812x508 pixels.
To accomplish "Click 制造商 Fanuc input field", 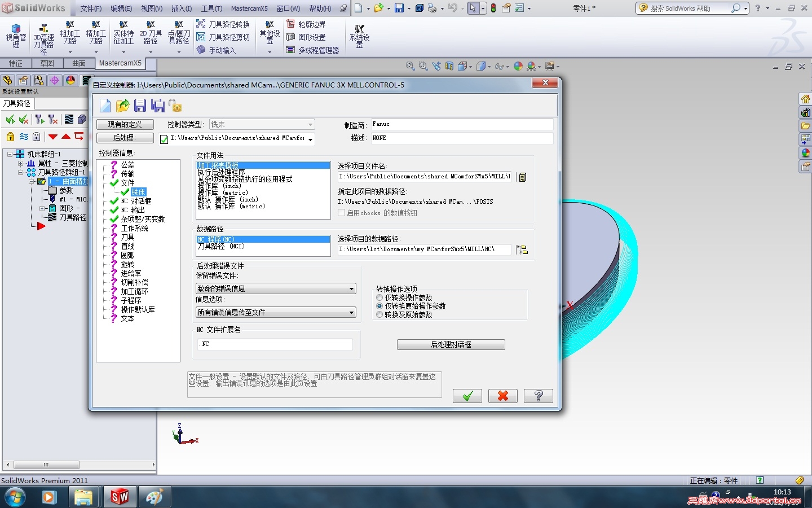I will (461, 124).
